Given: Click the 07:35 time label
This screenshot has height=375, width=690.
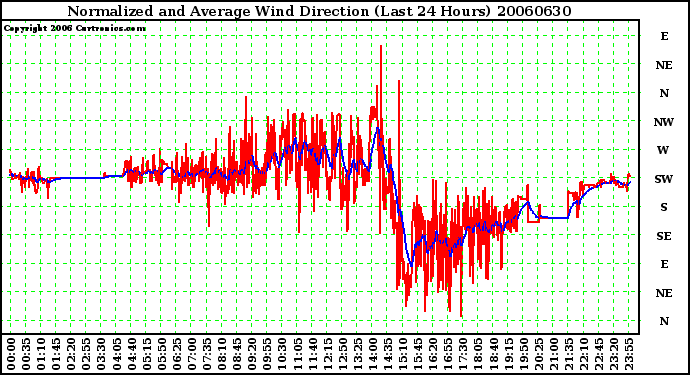Looking at the screenshot, I should coord(206,354).
